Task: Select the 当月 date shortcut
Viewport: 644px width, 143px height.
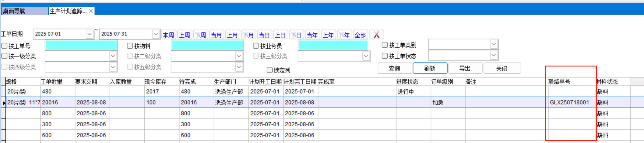Action: pos(216,35)
